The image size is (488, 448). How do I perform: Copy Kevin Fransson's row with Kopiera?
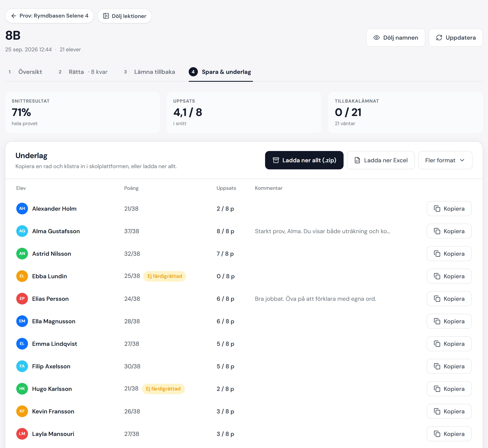(x=449, y=411)
